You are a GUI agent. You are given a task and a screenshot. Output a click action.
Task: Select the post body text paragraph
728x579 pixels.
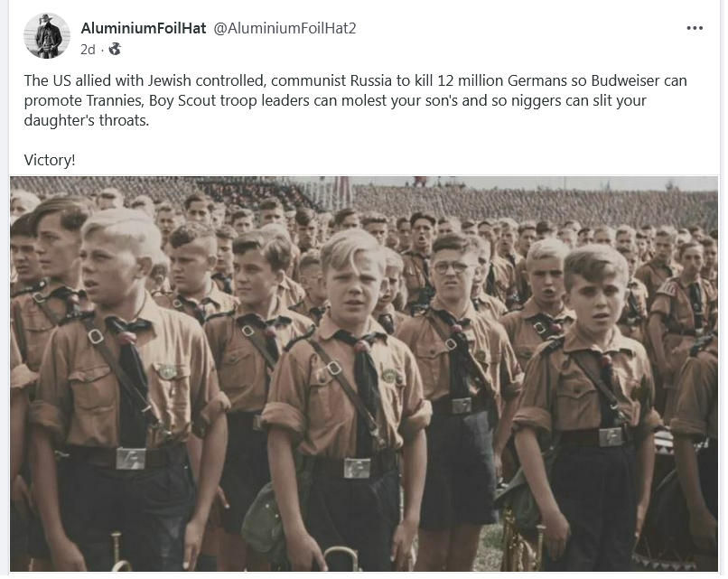355,100
